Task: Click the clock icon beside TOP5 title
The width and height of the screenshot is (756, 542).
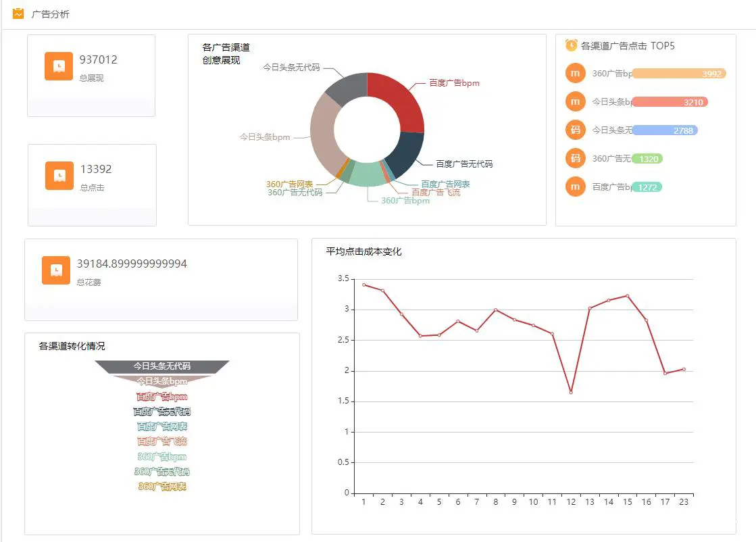Action: [x=572, y=45]
